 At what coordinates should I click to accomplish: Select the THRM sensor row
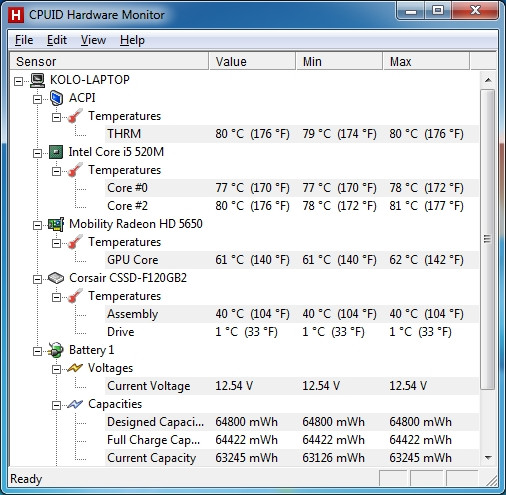coord(292,134)
